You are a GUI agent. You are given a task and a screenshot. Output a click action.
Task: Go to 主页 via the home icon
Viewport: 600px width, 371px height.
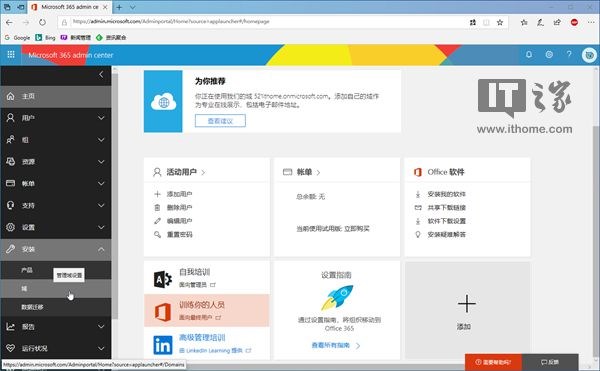click(10, 96)
